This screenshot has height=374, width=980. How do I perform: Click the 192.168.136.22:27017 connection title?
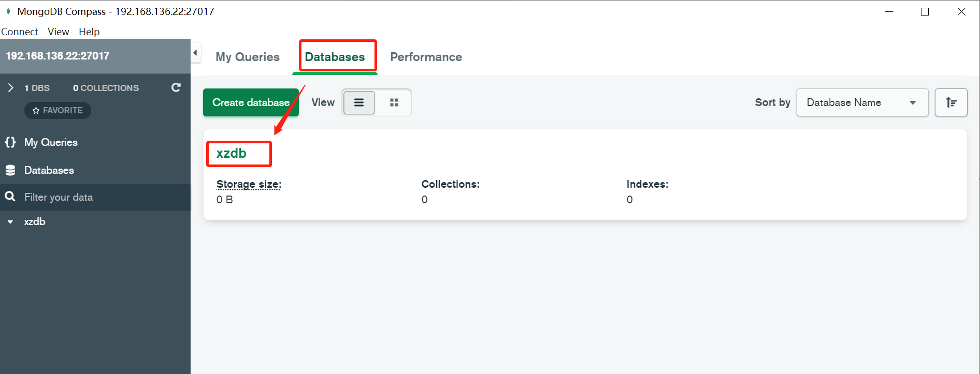tap(57, 56)
